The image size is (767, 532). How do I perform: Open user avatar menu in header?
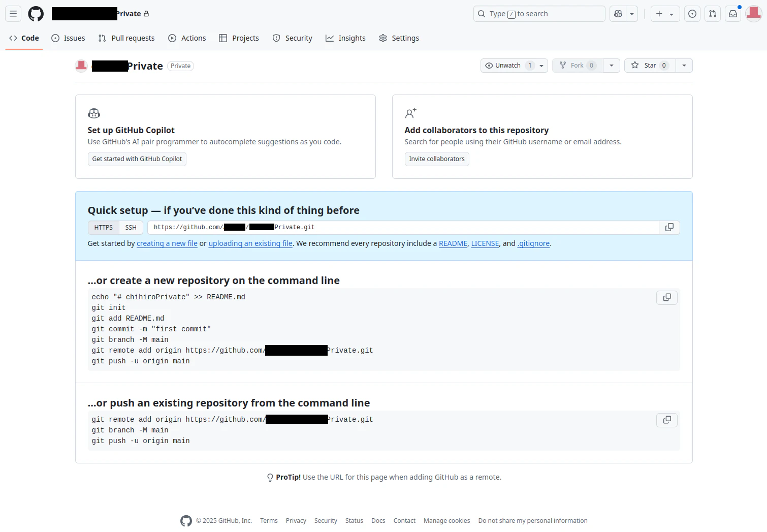[753, 14]
